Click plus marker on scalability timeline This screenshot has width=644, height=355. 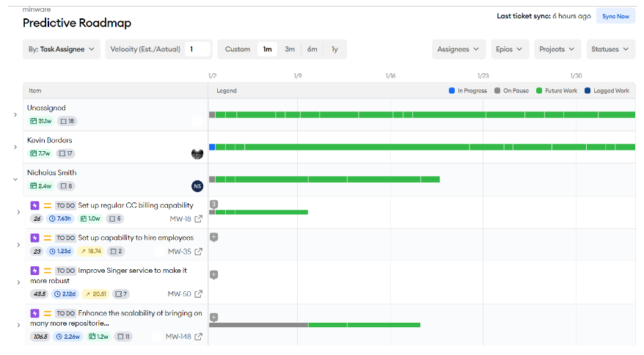click(213, 317)
